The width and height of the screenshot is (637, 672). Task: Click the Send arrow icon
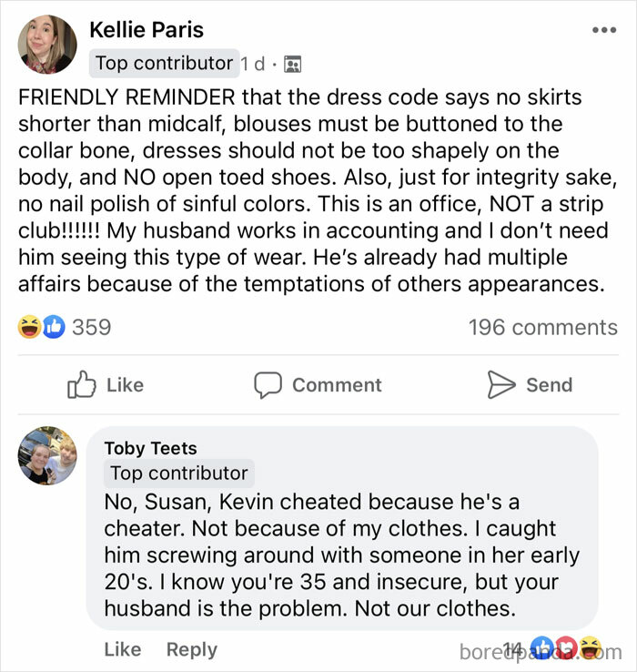pos(501,384)
